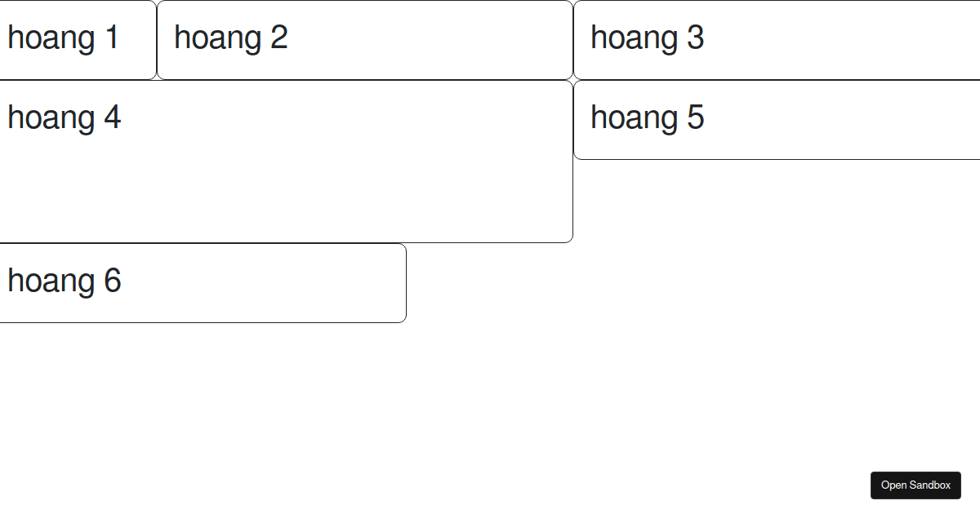Click the word Sandbox on the dark button
The image size is (980, 514).
coord(931,485)
